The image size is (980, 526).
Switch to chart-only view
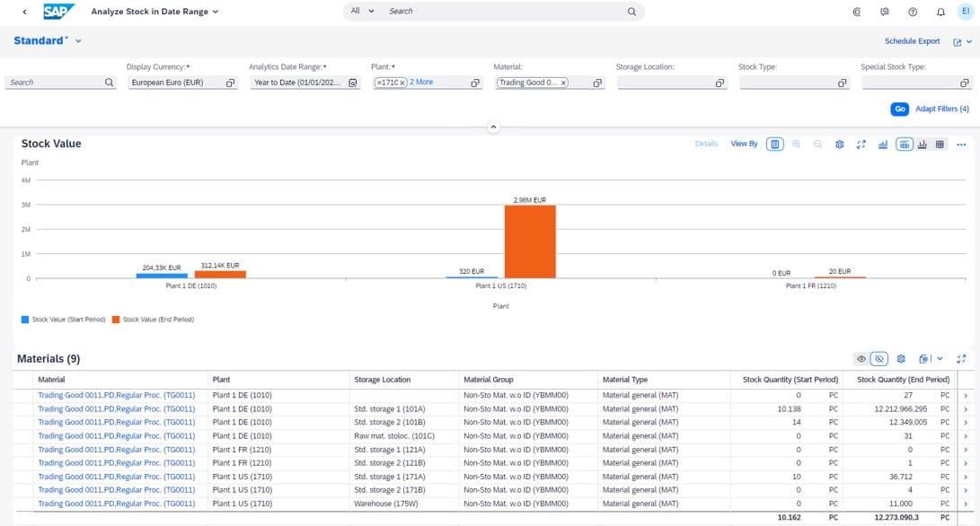(922, 145)
